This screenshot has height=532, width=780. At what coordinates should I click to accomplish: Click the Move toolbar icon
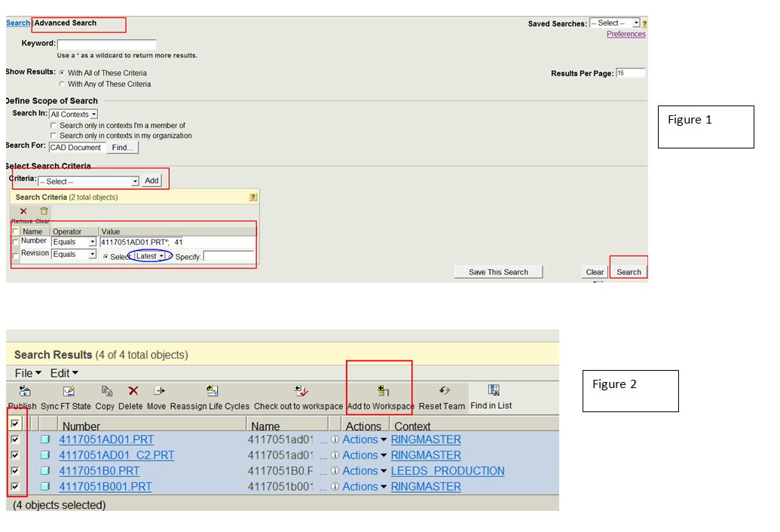pos(158,391)
